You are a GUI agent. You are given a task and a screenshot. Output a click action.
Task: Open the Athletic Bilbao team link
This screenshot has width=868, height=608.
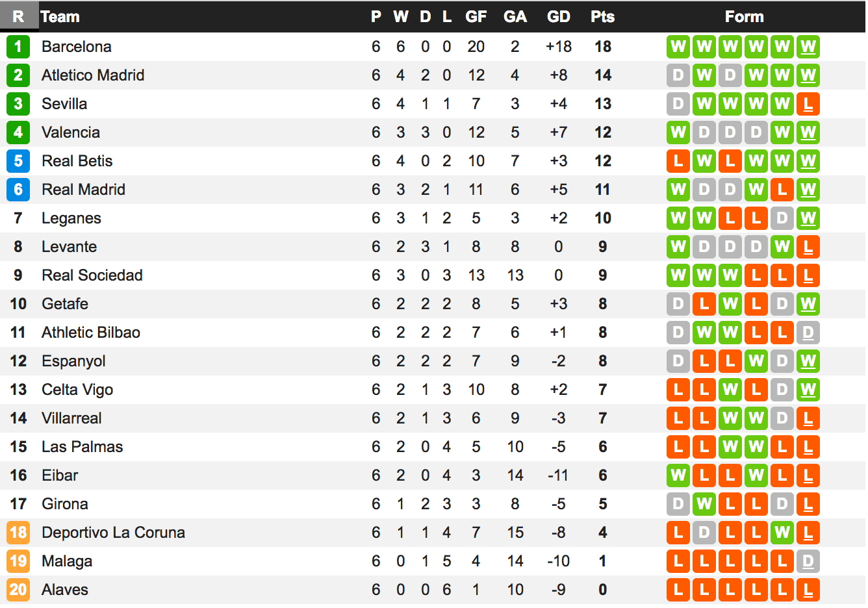(91, 333)
